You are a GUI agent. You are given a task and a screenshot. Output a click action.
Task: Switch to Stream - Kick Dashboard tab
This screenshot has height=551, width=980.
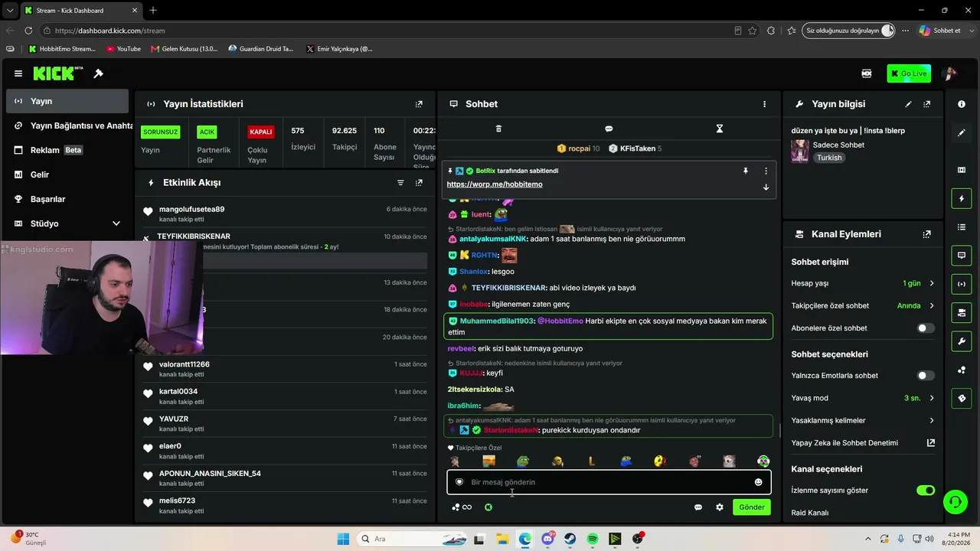tap(80, 11)
